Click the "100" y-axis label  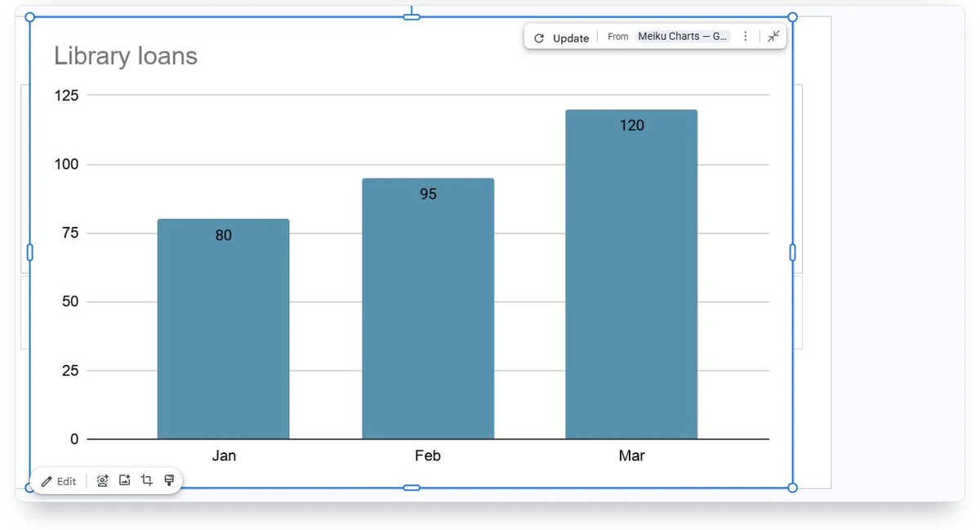pos(67,164)
